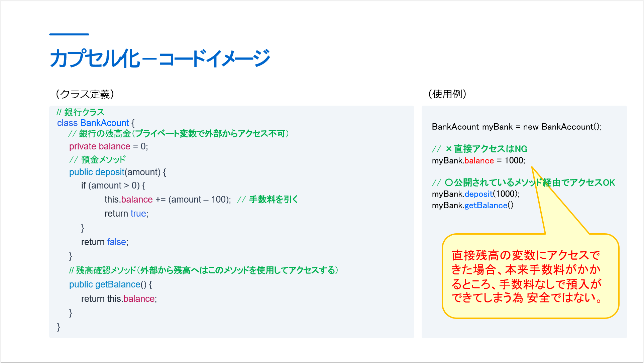
Task: Click the '// 銀行クラス' comment at the top
Action: (81, 112)
